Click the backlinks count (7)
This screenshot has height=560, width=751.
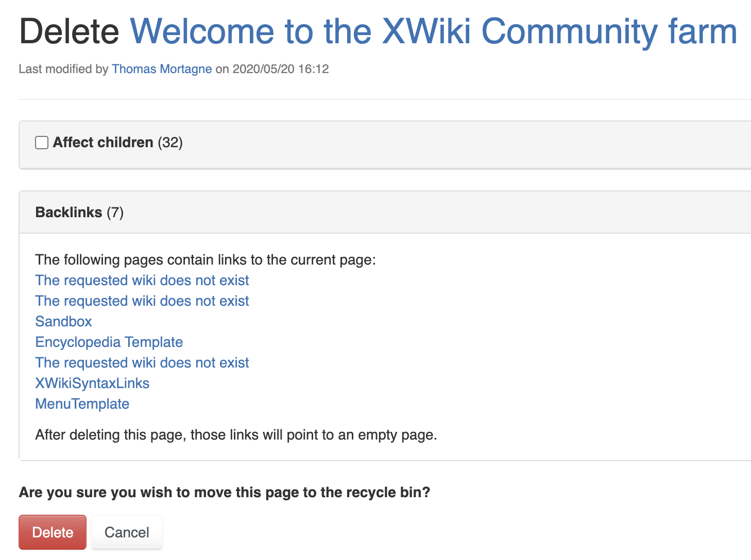click(x=115, y=213)
